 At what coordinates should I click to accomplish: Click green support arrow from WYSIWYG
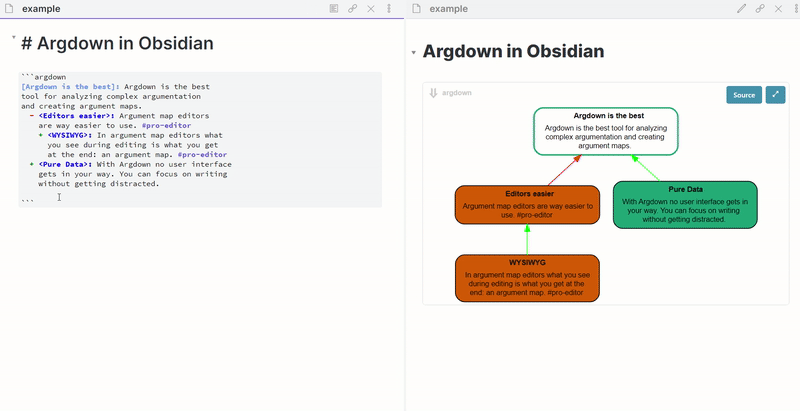coord(528,239)
